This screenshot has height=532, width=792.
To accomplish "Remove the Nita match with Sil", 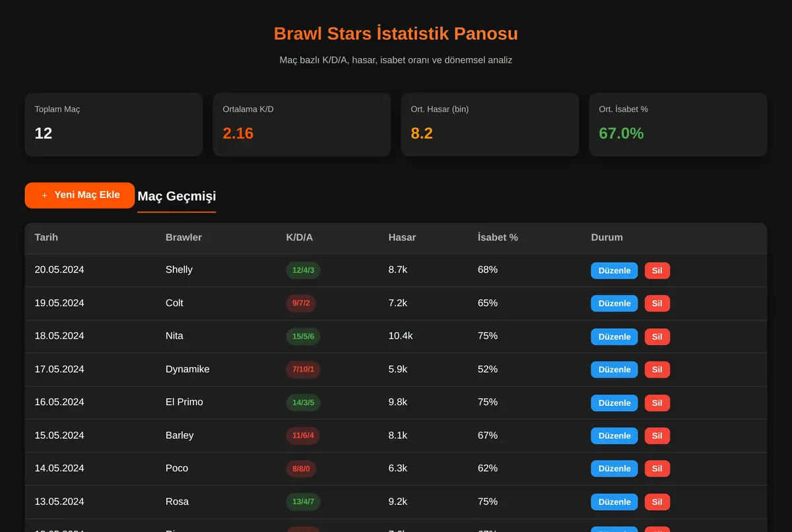I will click(657, 337).
